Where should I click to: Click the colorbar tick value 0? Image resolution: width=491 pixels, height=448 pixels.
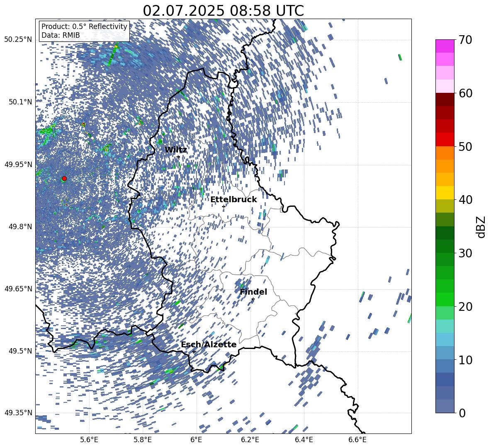462,413
